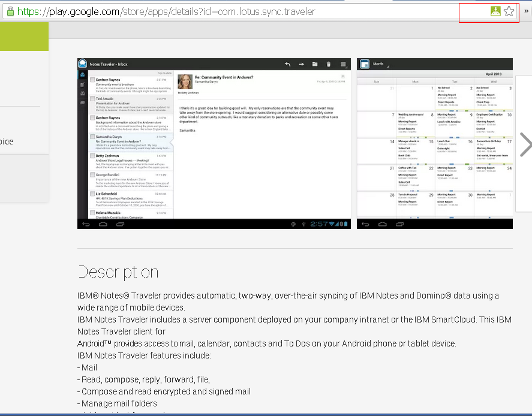Open the April 2013 calendar screenshot
The image size is (532, 416).
click(435, 143)
